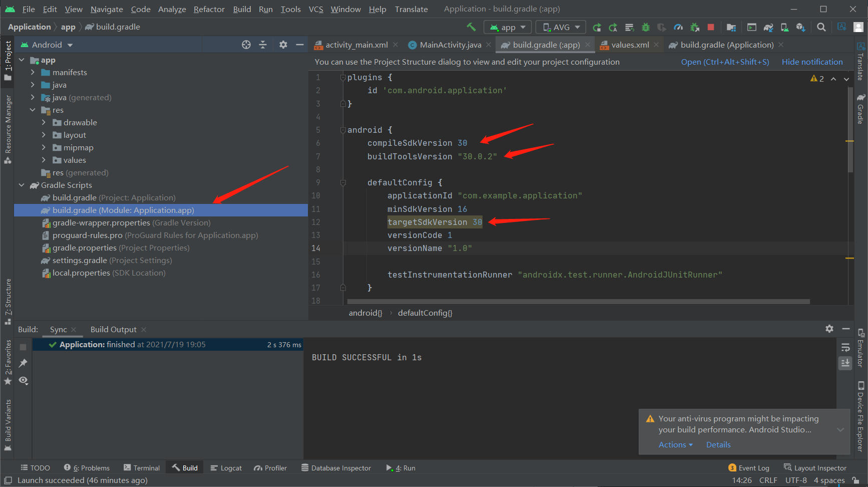Toggle the eye filter in Build panel
This screenshot has width=868, height=487.
23,381
